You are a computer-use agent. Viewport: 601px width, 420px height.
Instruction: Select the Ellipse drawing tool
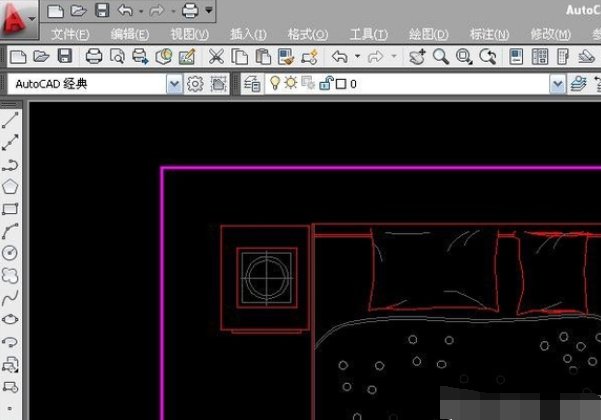11,319
